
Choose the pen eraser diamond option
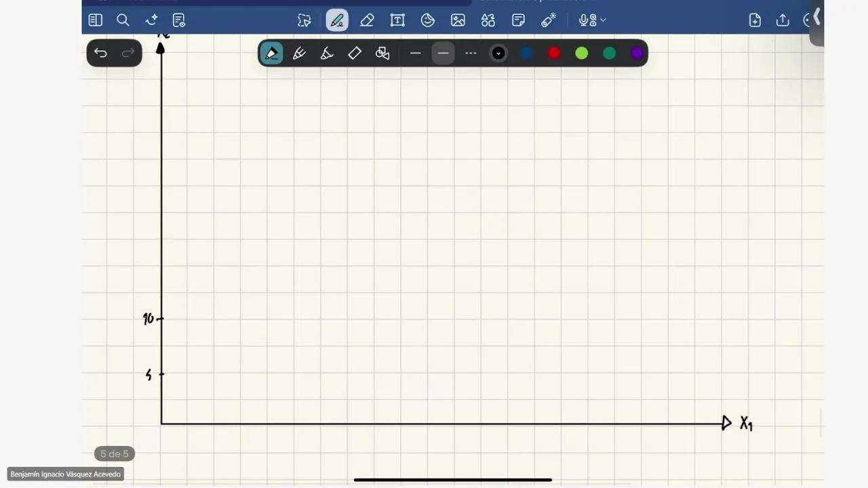pos(355,53)
